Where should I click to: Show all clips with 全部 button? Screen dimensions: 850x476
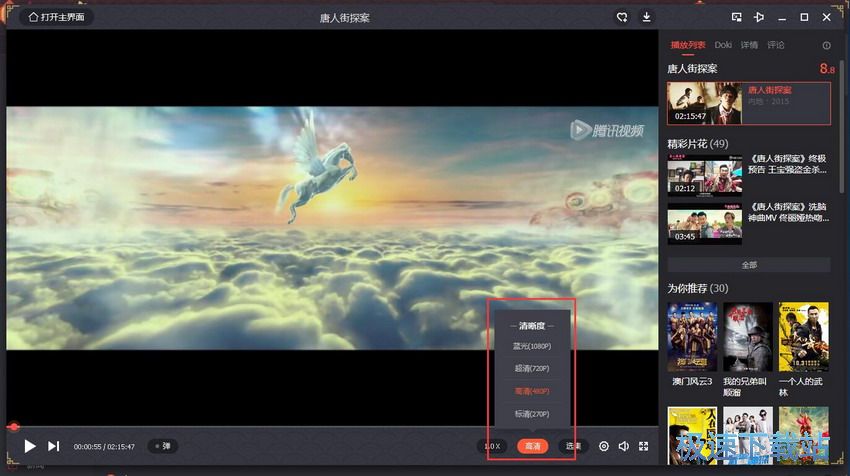(x=749, y=265)
